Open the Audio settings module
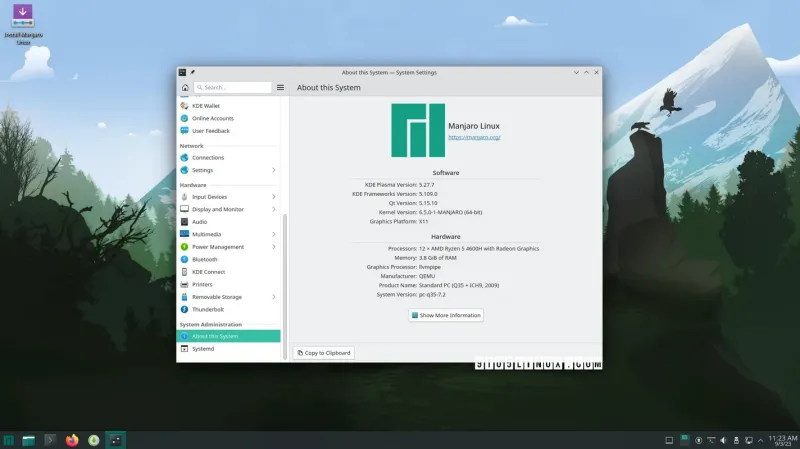 pos(199,222)
